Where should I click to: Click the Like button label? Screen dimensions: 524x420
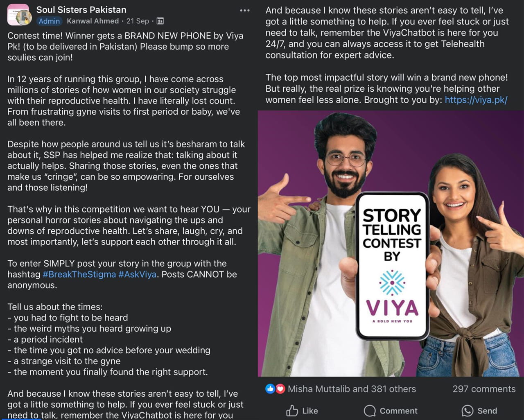(x=310, y=411)
